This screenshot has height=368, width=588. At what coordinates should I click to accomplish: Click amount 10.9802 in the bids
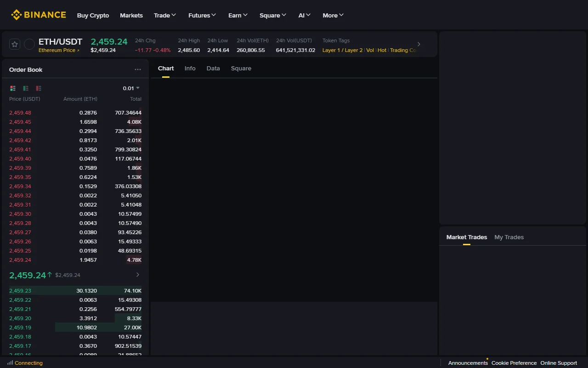pyautogui.click(x=86, y=328)
